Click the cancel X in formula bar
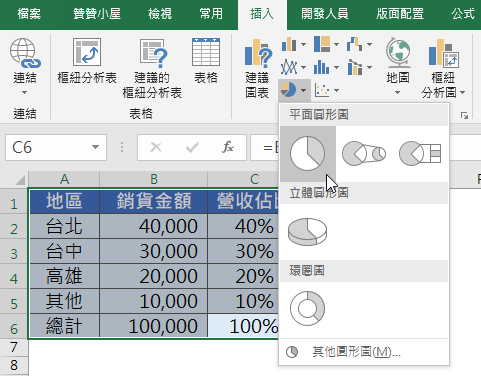Screen dimensions: 481x376 [156, 147]
